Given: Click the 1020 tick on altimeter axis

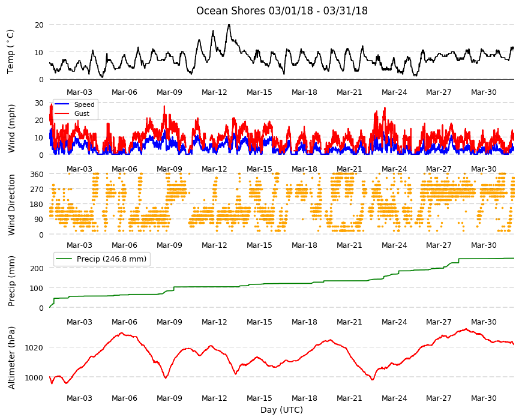Looking at the screenshot, I should coord(34,348).
